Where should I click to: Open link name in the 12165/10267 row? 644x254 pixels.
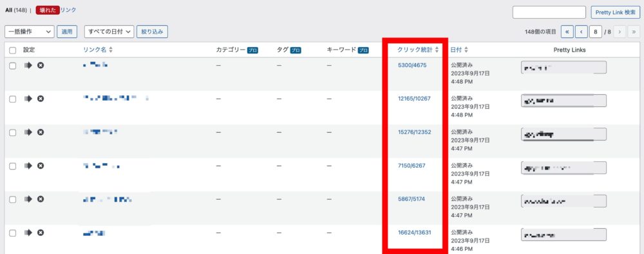[x=115, y=98]
